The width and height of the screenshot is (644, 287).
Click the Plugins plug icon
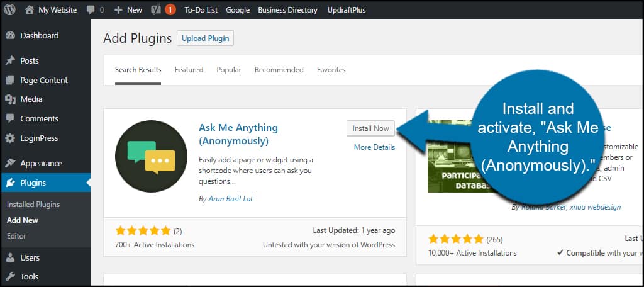(x=10, y=183)
